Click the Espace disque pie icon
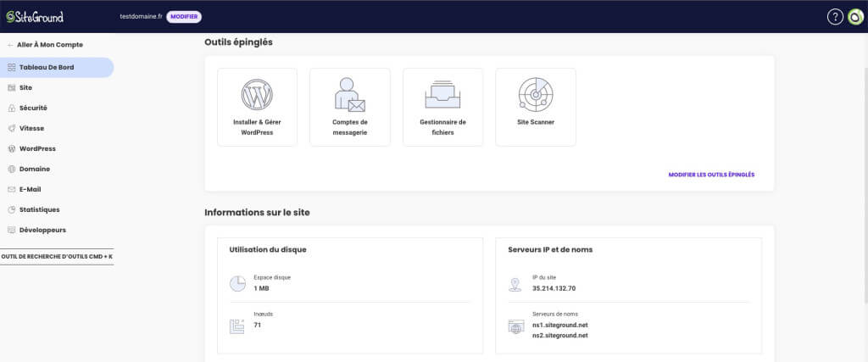868x362 pixels. (x=237, y=284)
